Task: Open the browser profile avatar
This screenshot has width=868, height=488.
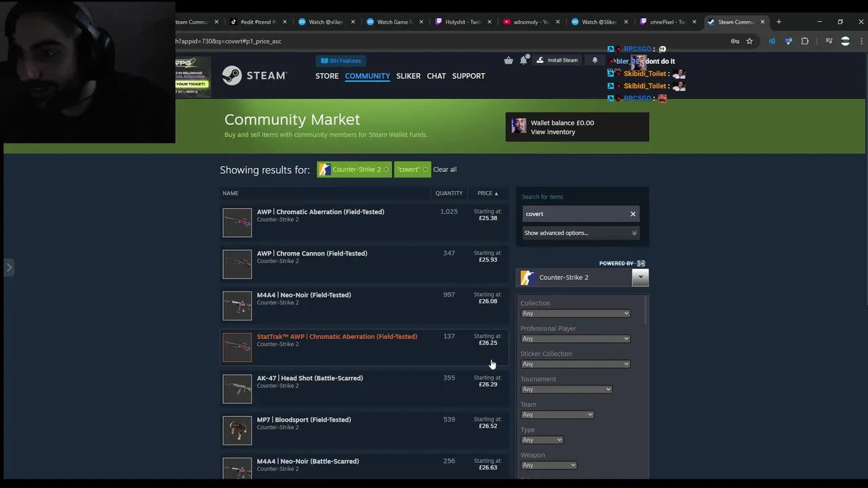Action: tap(845, 41)
